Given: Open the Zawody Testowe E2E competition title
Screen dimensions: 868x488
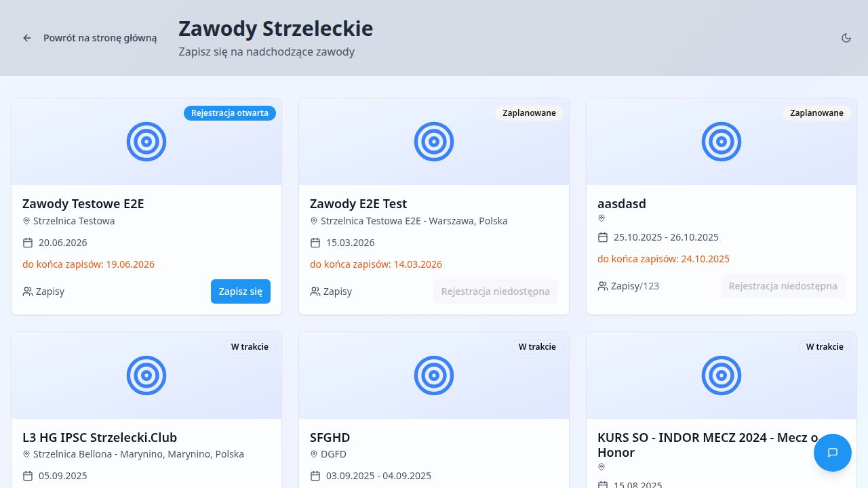Looking at the screenshot, I should (x=83, y=204).
